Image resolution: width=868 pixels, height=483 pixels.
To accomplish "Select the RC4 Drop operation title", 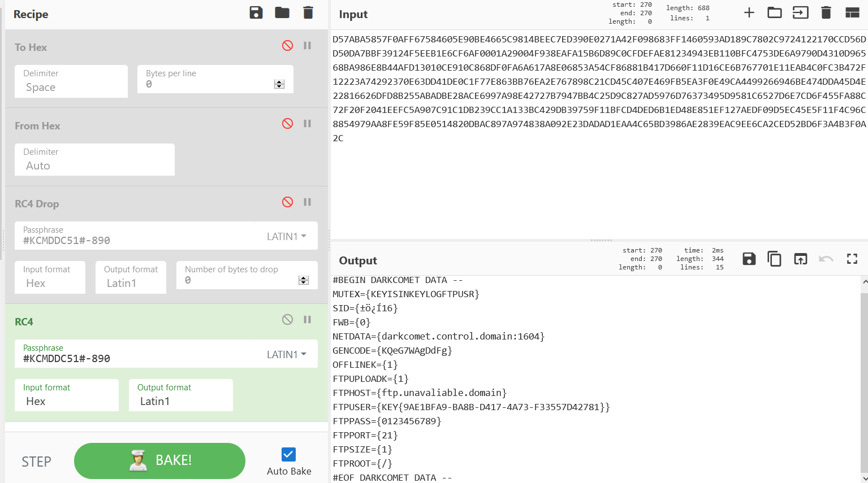I will tap(37, 204).
